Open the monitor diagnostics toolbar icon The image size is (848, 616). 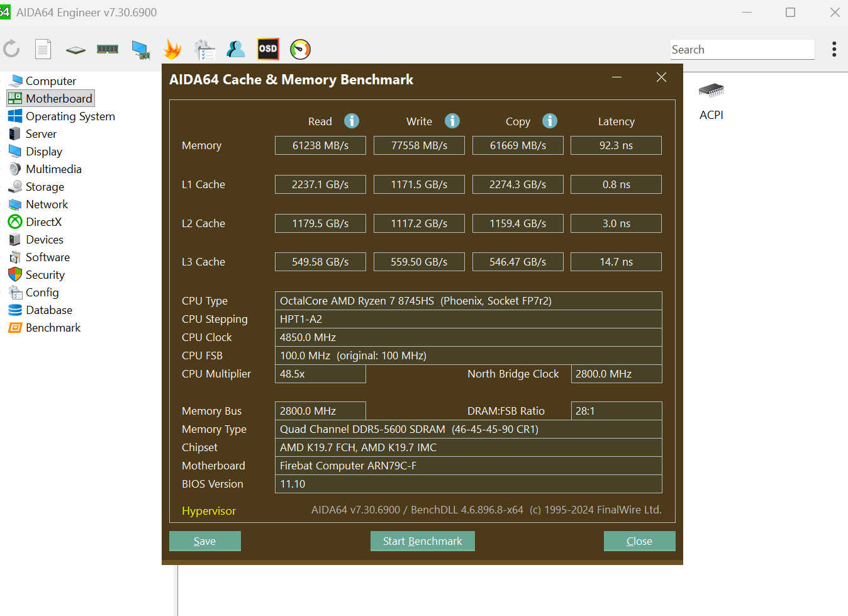coord(140,50)
